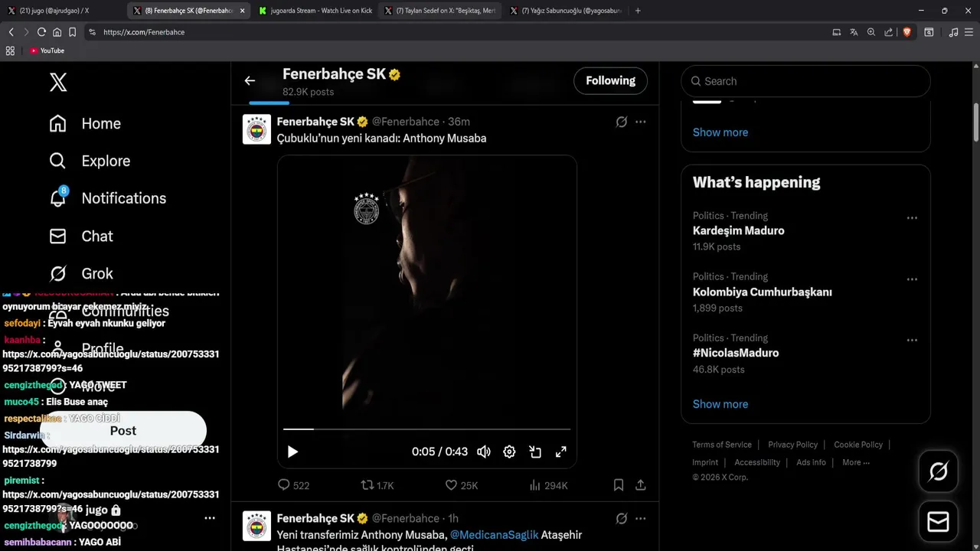Bookmark this page in toolbar
Screen dimensions: 980x551
coord(72,32)
